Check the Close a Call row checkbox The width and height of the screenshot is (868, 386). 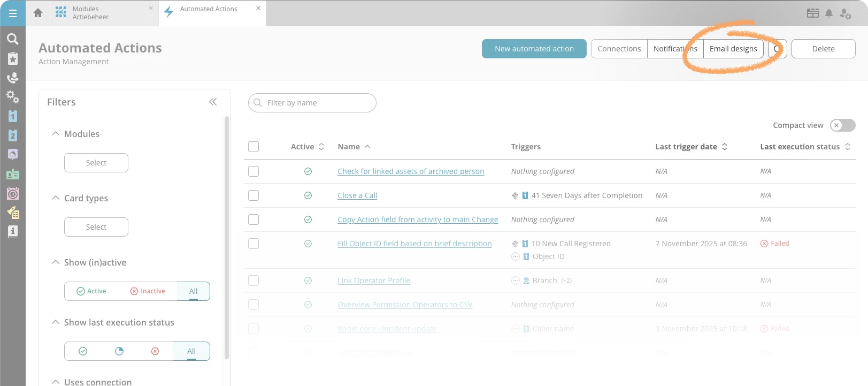pos(254,195)
